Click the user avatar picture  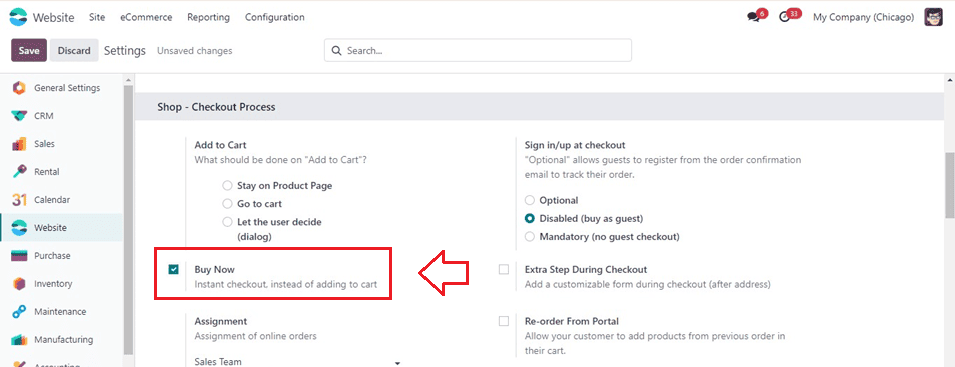[x=933, y=17]
